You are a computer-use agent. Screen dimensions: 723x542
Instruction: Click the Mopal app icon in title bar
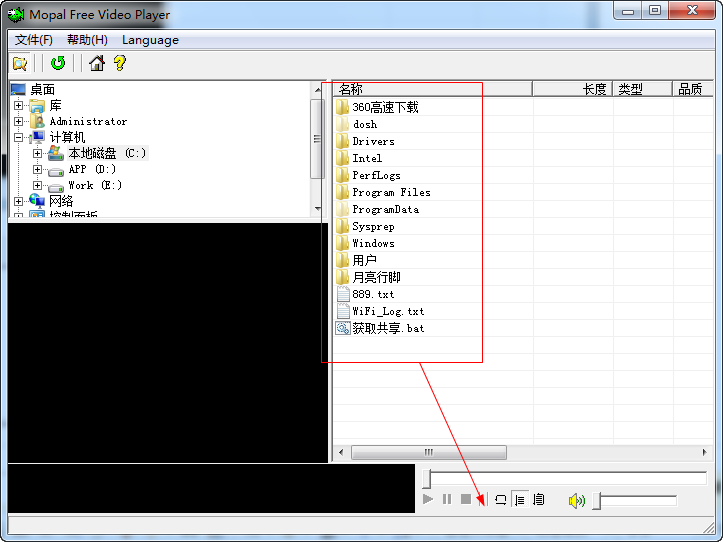pyautogui.click(x=16, y=15)
